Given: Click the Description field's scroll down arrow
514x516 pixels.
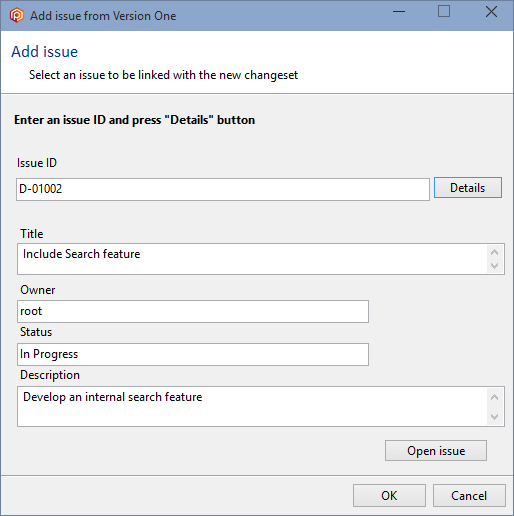Looking at the screenshot, I should (495, 417).
